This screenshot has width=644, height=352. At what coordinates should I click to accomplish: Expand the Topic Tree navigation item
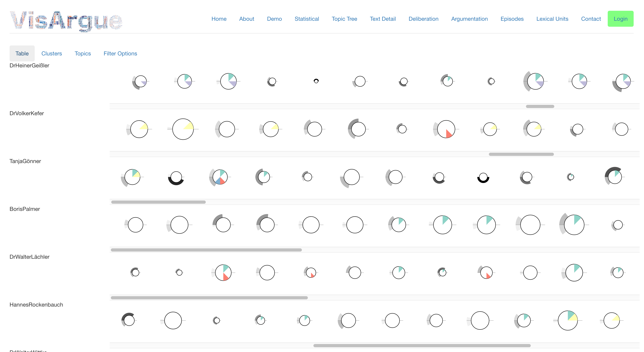click(x=345, y=19)
